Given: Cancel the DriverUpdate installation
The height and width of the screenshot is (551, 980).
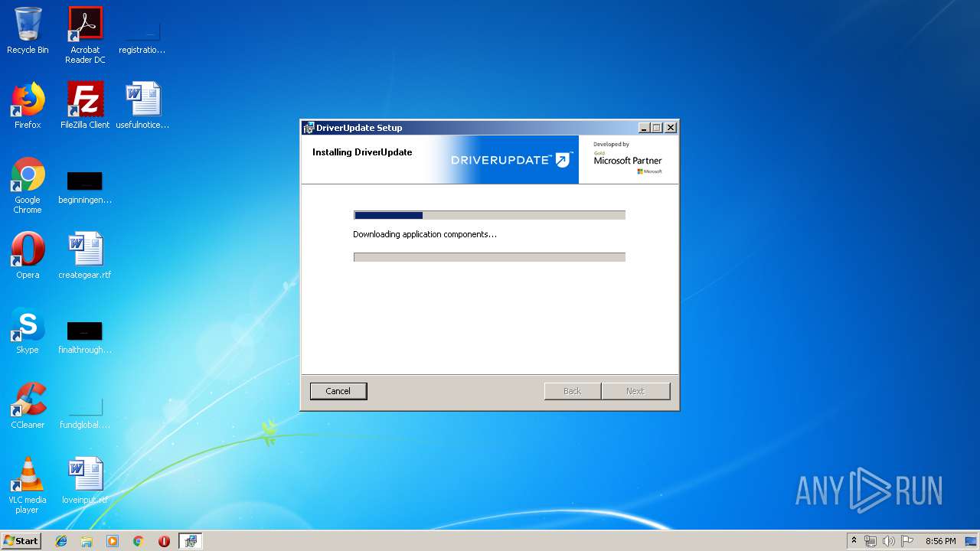Looking at the screenshot, I should click(338, 391).
